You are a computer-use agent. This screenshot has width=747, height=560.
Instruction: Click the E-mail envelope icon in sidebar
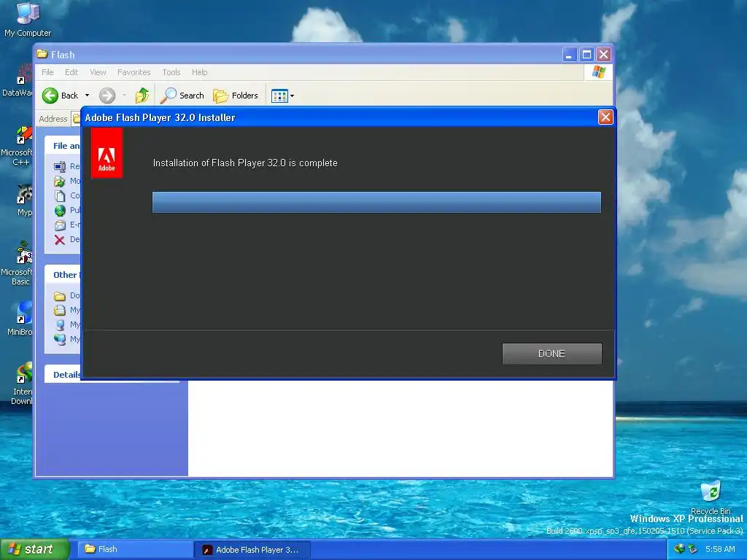[x=60, y=225]
